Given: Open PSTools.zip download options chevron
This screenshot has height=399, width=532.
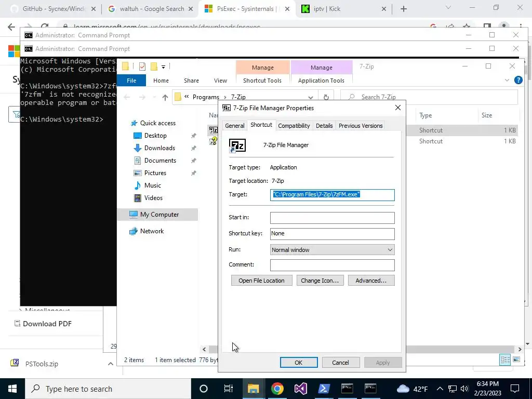Looking at the screenshot, I should [110, 364].
